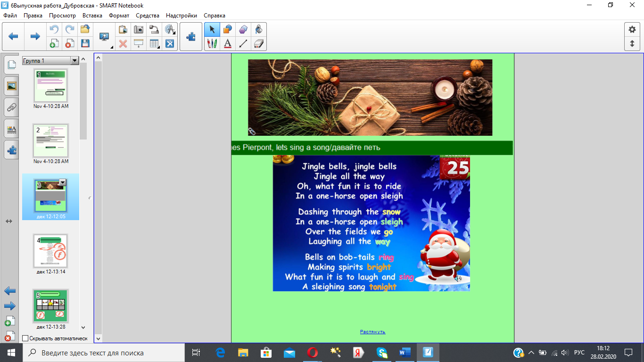644x362 pixels.
Task: Open the Формат menu
Action: [x=119, y=16]
